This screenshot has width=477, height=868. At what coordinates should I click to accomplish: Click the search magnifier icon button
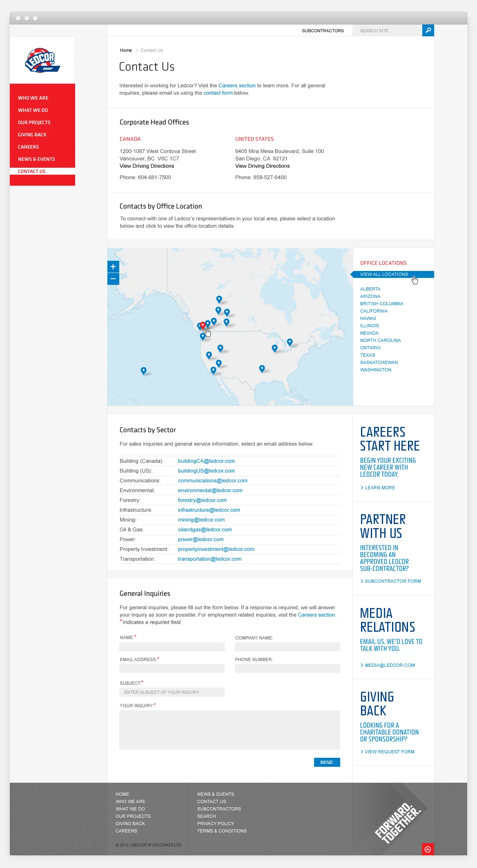click(428, 30)
